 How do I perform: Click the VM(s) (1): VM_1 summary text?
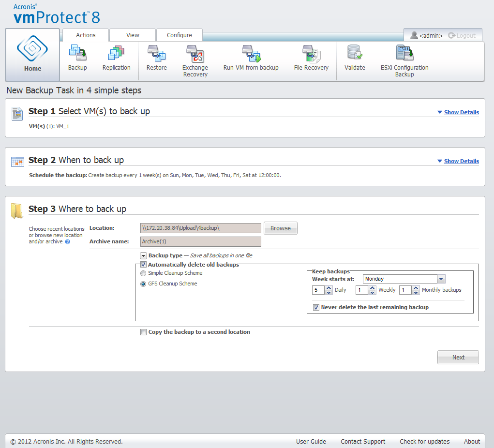point(49,126)
